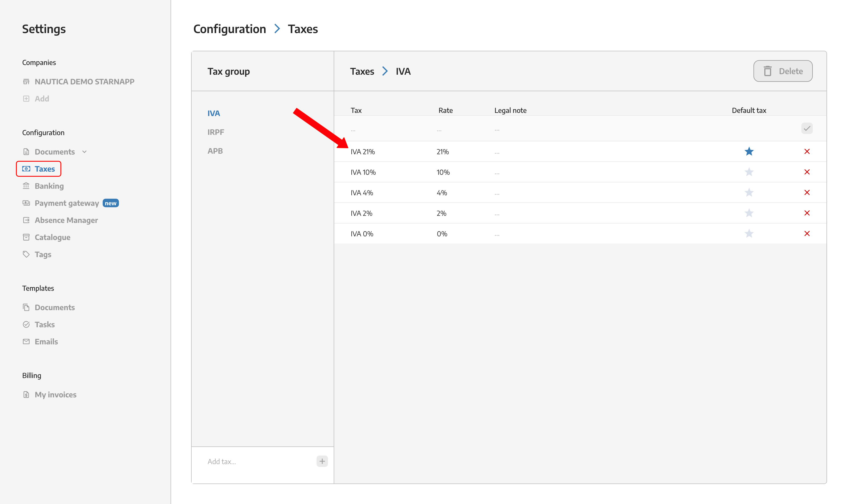Click the 21% rate cell
This screenshot has height=504, width=847.
point(443,152)
